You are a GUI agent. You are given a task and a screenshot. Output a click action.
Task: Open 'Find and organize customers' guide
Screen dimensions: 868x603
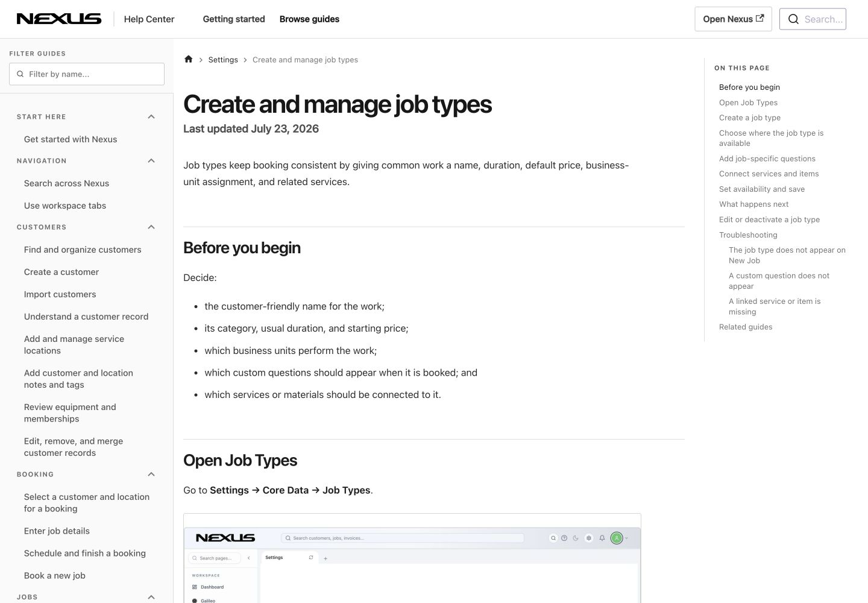click(83, 250)
